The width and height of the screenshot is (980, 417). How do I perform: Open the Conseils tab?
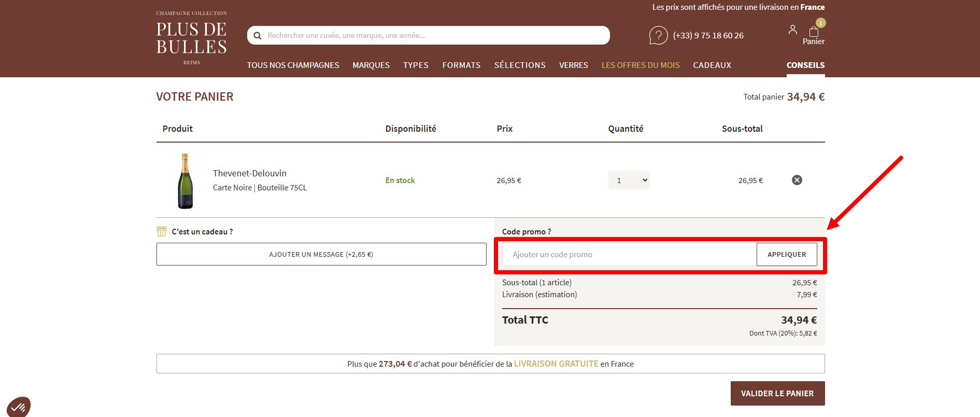tap(805, 65)
